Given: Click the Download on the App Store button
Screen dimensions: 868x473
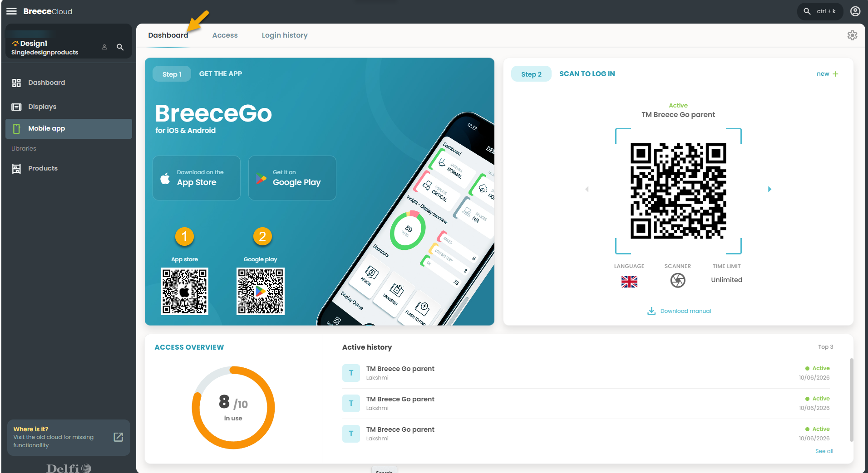Looking at the screenshot, I should click(197, 178).
